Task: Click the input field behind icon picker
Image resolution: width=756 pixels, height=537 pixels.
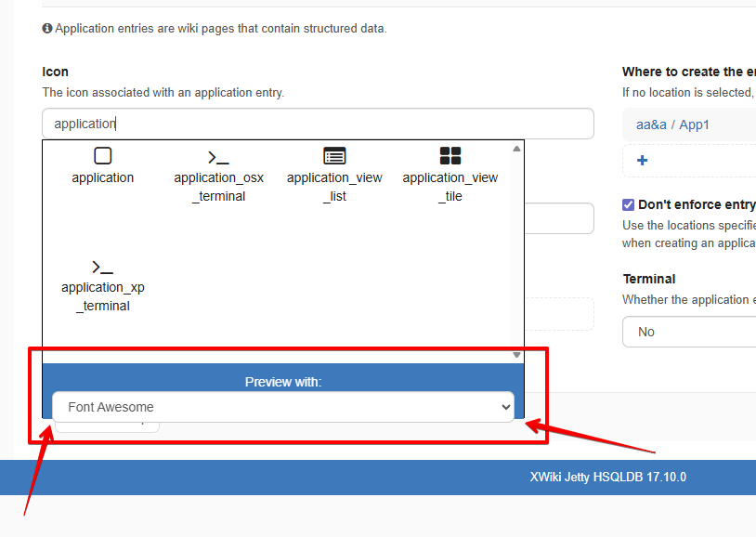Action: tap(559, 219)
